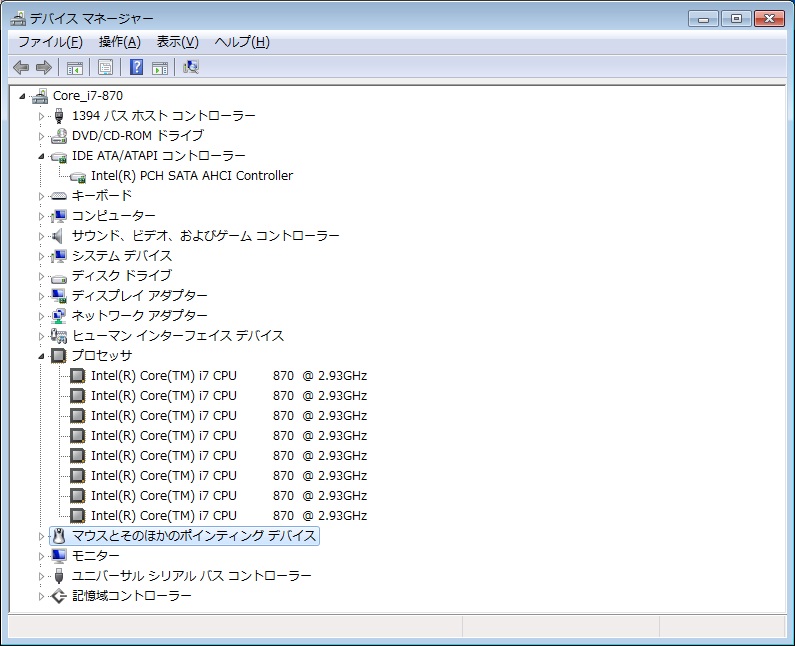
Task: Expand the キーボード node
Action: coord(41,196)
